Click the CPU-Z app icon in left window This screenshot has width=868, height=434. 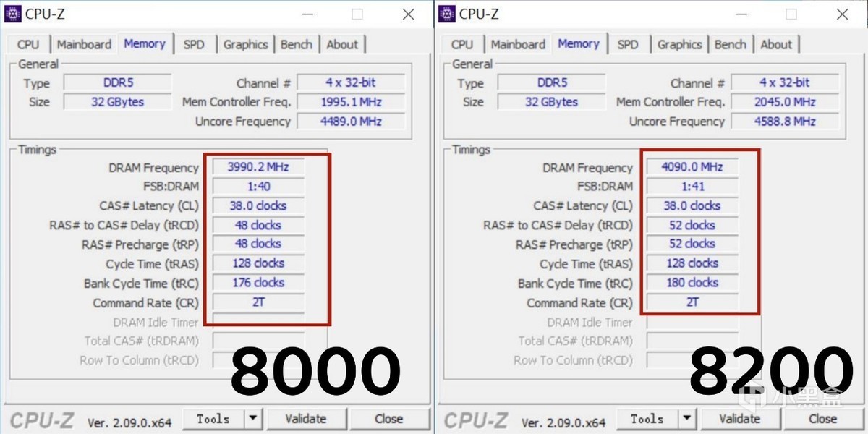tap(14, 13)
